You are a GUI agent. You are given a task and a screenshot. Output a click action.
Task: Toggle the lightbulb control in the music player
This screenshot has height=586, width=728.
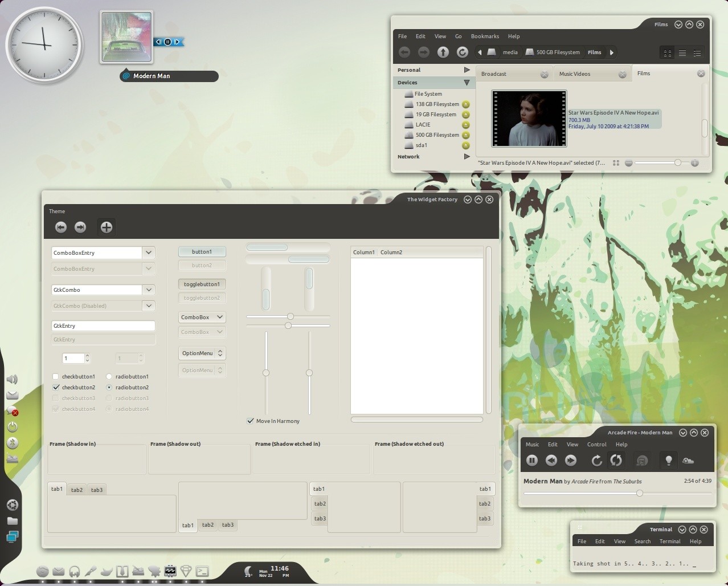point(668,460)
